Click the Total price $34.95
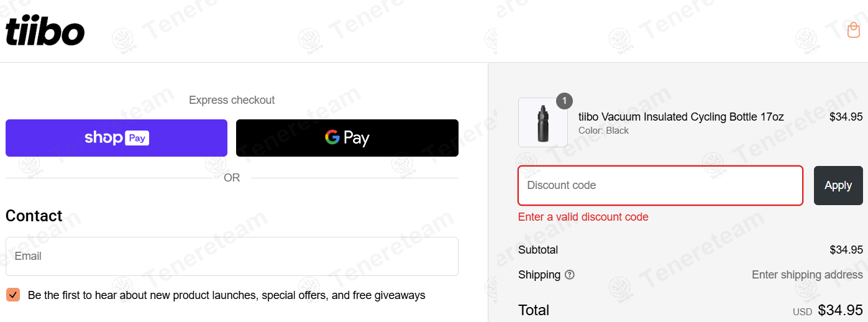 pos(840,310)
